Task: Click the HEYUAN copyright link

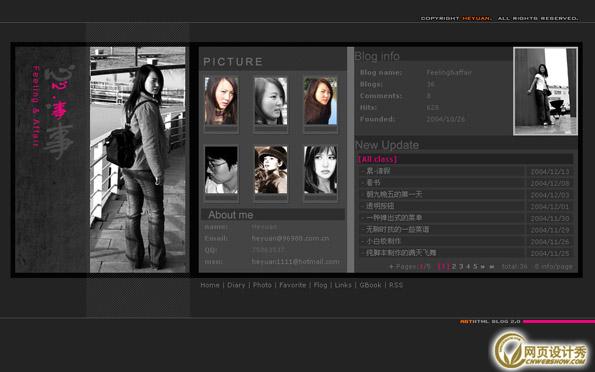Action: point(476,18)
